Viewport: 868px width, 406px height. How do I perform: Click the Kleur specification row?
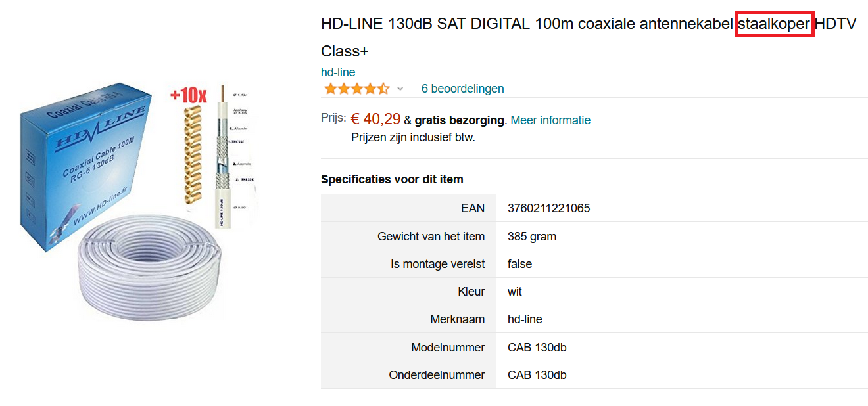tap(594, 292)
